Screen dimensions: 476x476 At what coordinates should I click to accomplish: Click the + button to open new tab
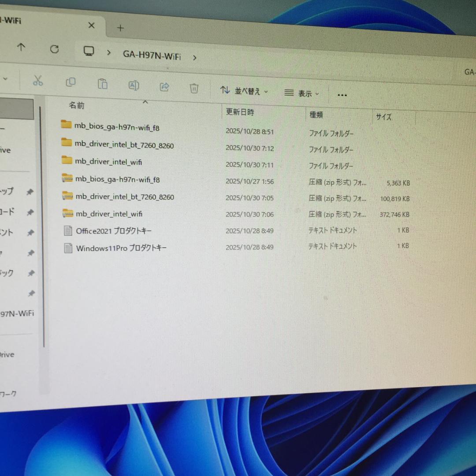pyautogui.click(x=120, y=28)
